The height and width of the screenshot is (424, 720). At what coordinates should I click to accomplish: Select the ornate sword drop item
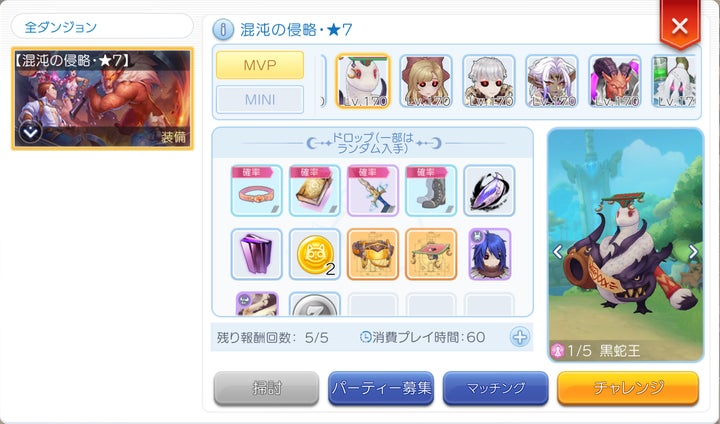(x=373, y=191)
